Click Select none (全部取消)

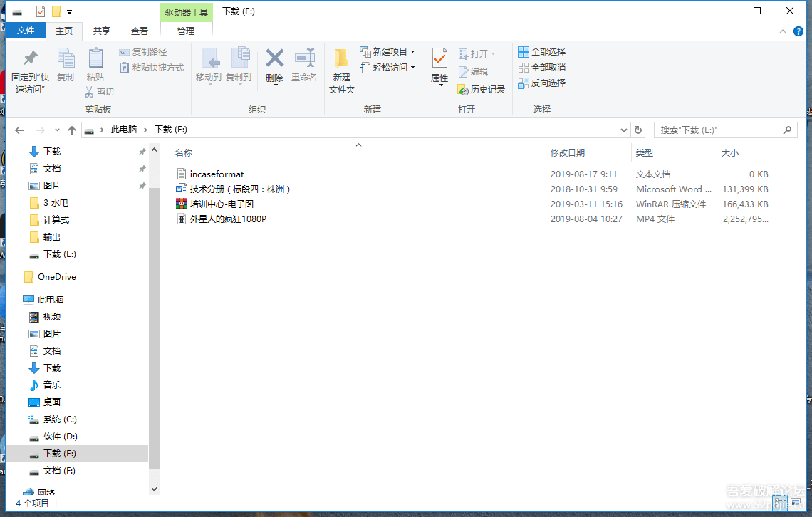click(x=541, y=67)
